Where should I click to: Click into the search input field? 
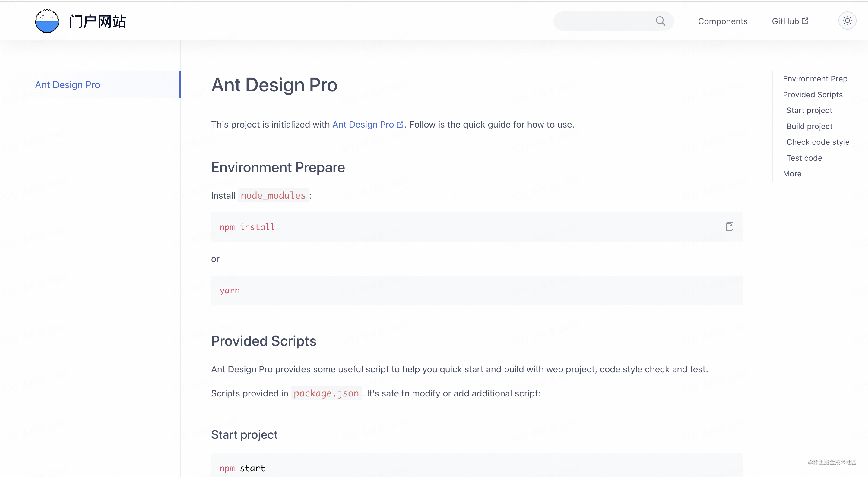coord(603,21)
